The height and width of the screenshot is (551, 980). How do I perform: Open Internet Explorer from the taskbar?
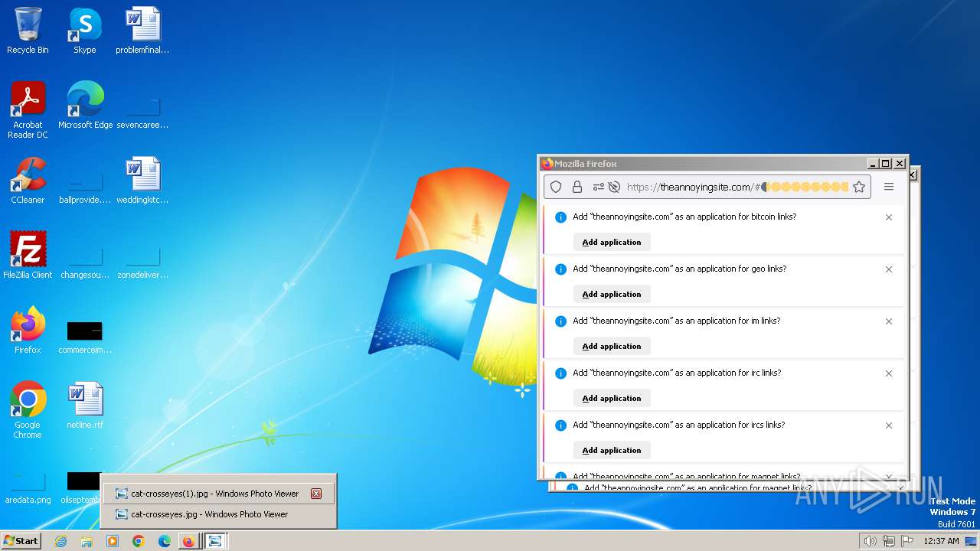tap(61, 541)
